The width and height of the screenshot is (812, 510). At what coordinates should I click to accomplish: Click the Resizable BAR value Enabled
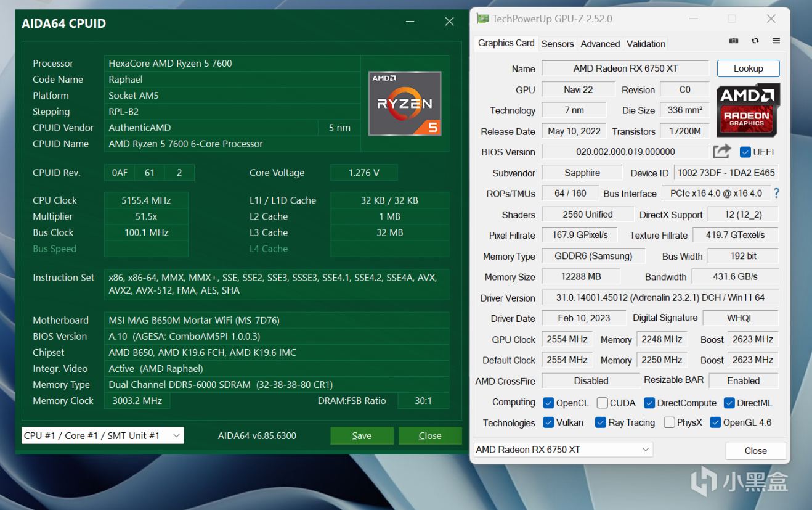pos(743,381)
